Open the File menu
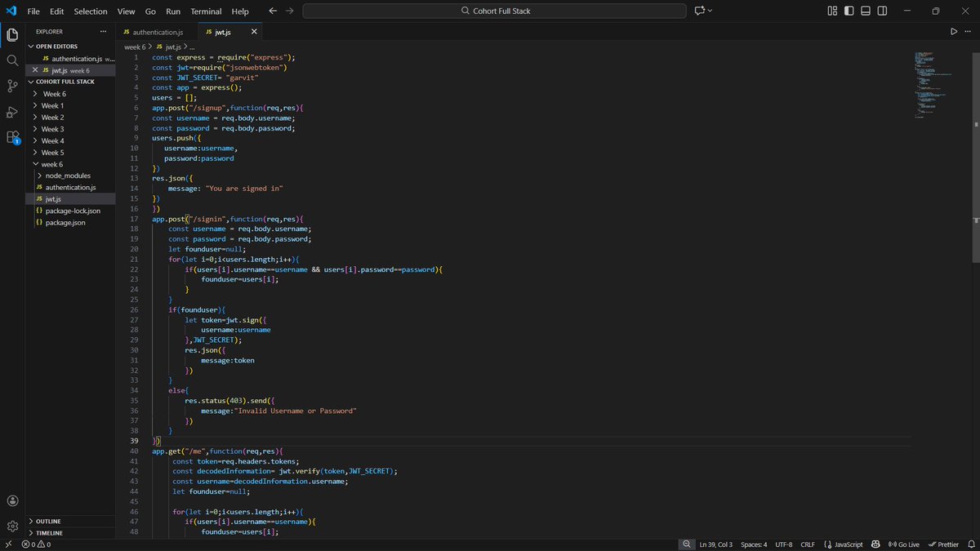The width and height of the screenshot is (980, 551). pos(33,11)
